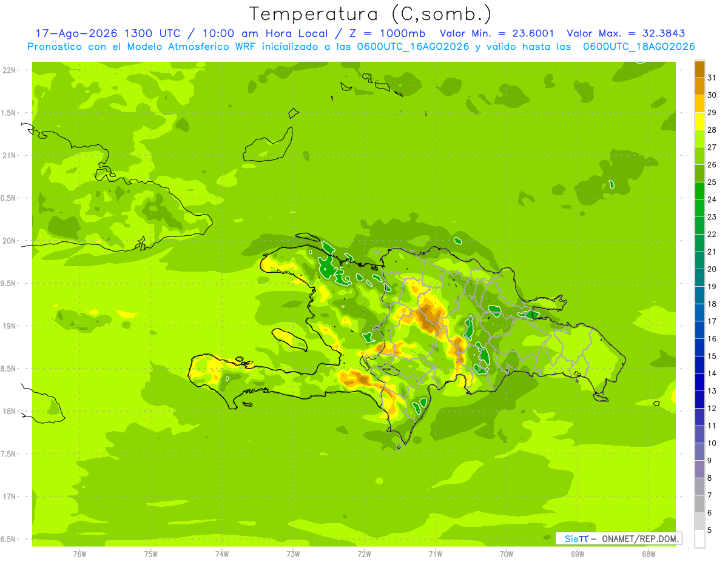Click the 'ONAMET/REP.DOM.' logo label

[641, 538]
